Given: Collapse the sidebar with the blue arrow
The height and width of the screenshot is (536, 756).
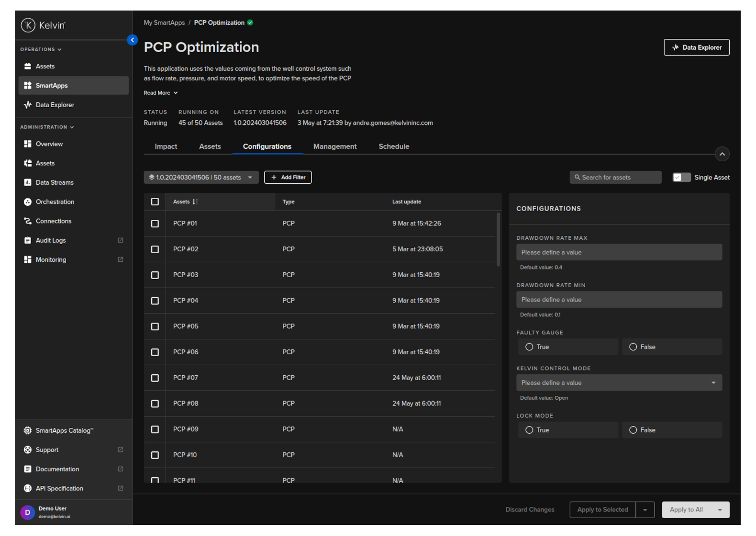Looking at the screenshot, I should [133, 40].
